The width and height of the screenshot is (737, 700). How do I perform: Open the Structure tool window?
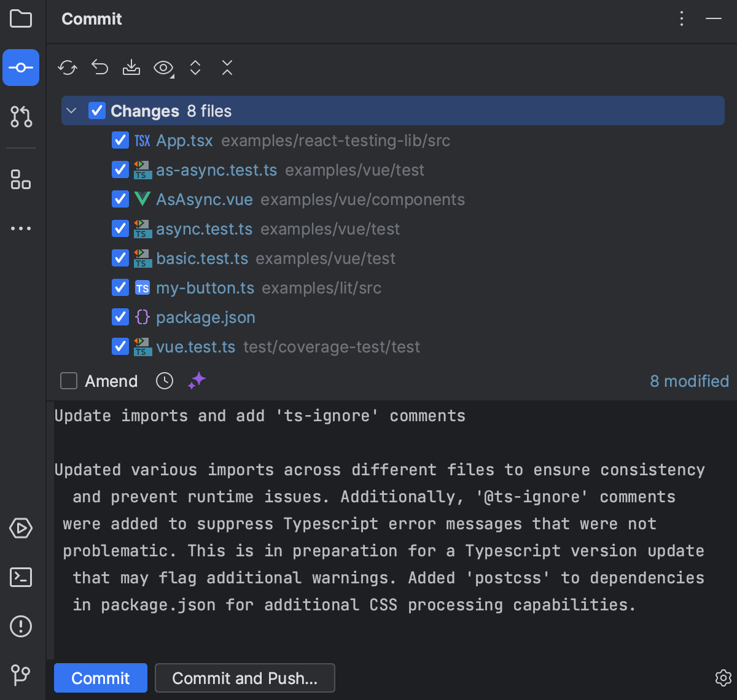[x=21, y=179]
